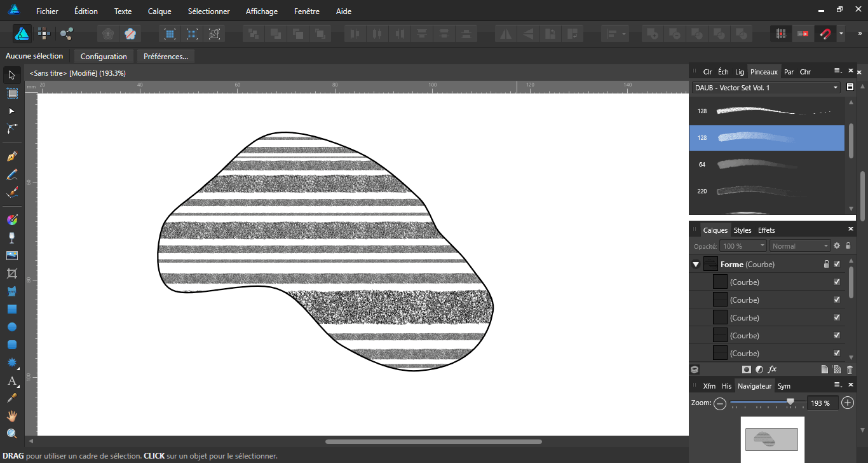Select the Rectangle shape tool
Viewport: 868px width, 463px height.
11,309
